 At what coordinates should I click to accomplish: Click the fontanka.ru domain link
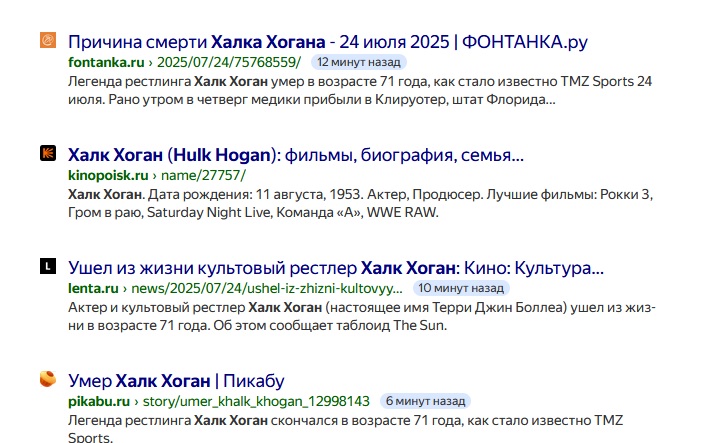[106, 62]
